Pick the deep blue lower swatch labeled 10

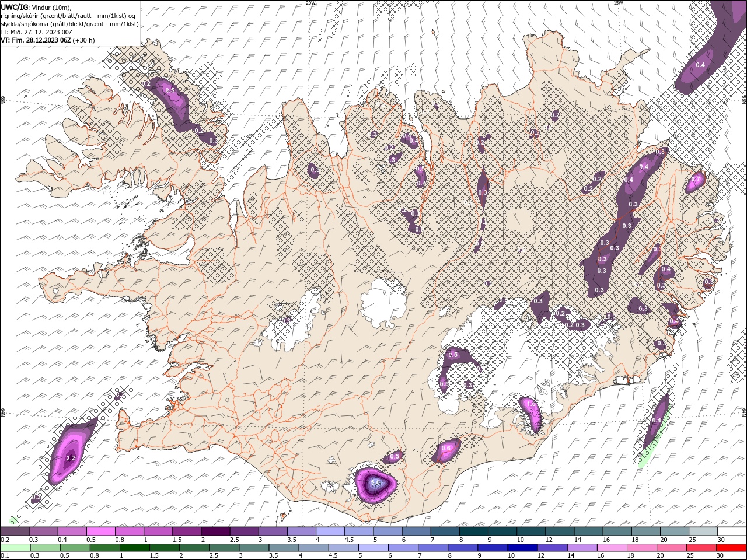click(x=523, y=547)
